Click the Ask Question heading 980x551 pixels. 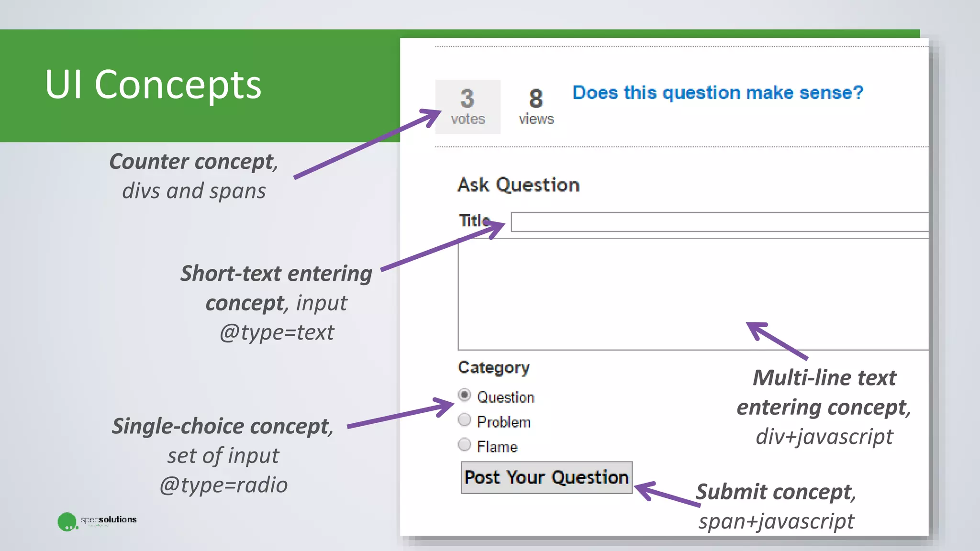(x=519, y=185)
